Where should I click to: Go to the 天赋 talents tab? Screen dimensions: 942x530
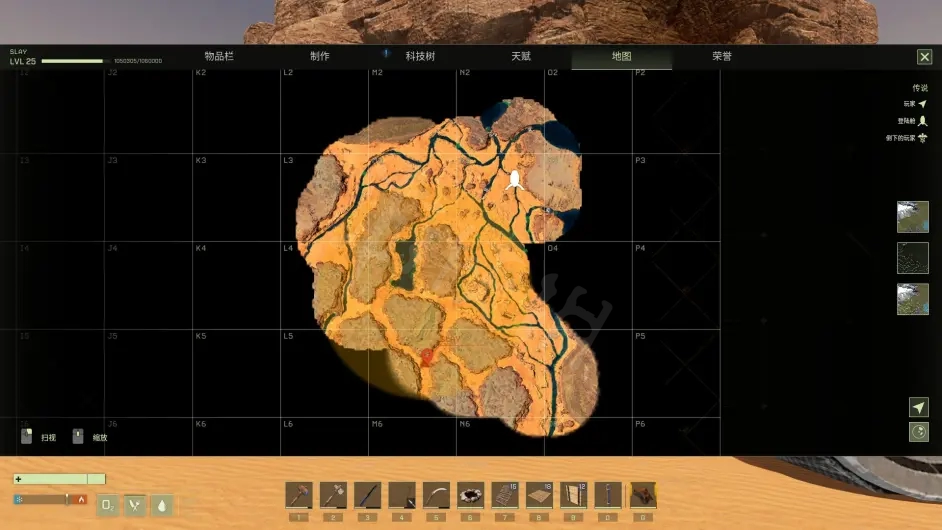[x=521, y=57]
